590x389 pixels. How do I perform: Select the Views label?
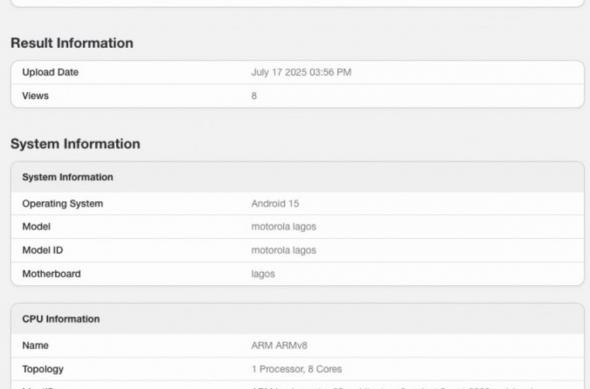[35, 96]
